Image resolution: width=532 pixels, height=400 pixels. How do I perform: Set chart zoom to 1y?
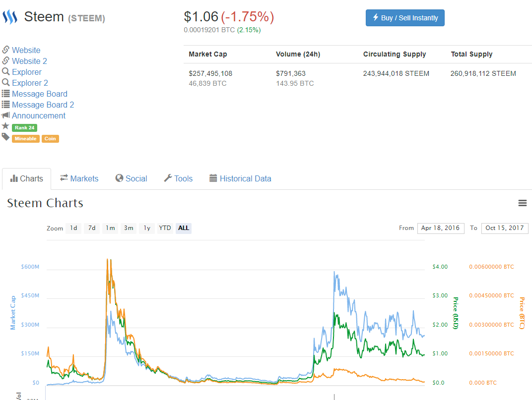click(x=147, y=228)
